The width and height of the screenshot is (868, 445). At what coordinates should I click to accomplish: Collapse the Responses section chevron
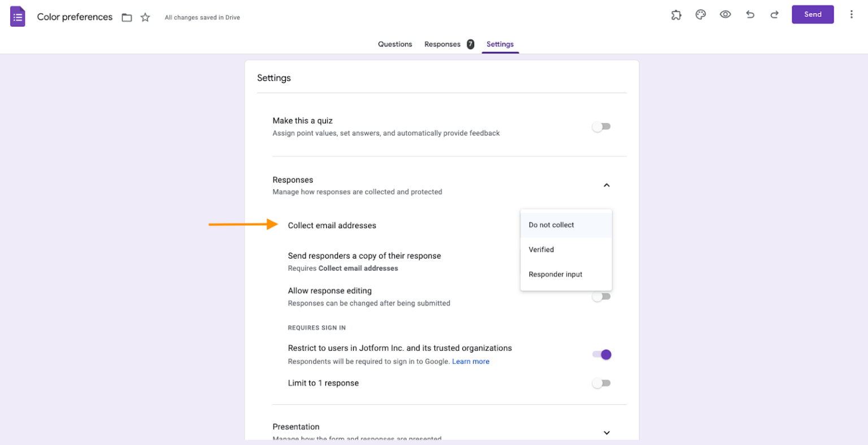click(606, 185)
